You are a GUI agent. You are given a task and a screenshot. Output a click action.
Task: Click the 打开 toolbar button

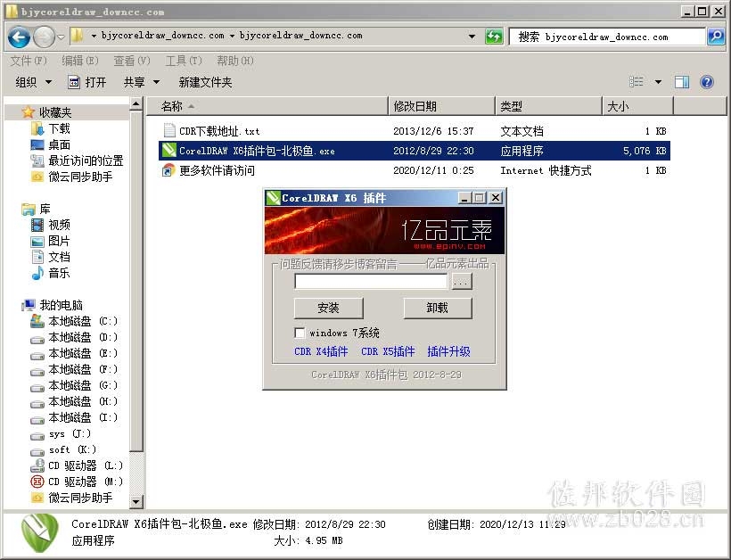(87, 82)
